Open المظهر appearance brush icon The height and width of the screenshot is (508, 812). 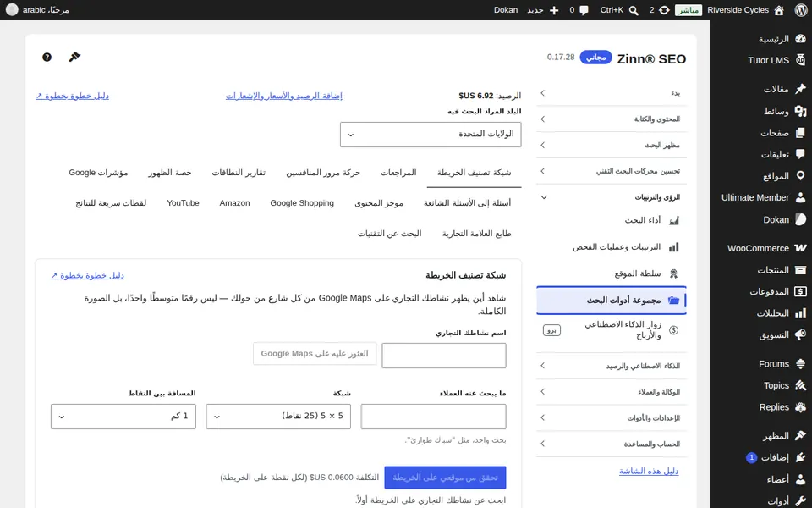click(801, 435)
